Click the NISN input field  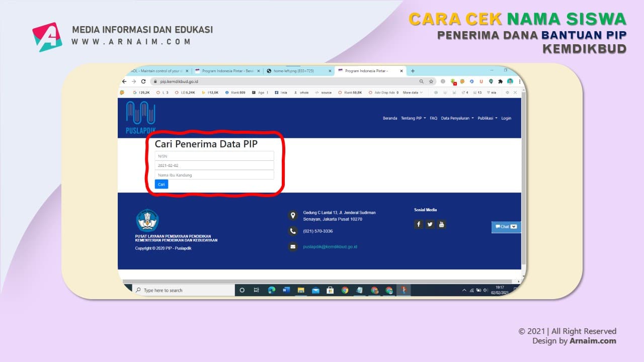214,156
